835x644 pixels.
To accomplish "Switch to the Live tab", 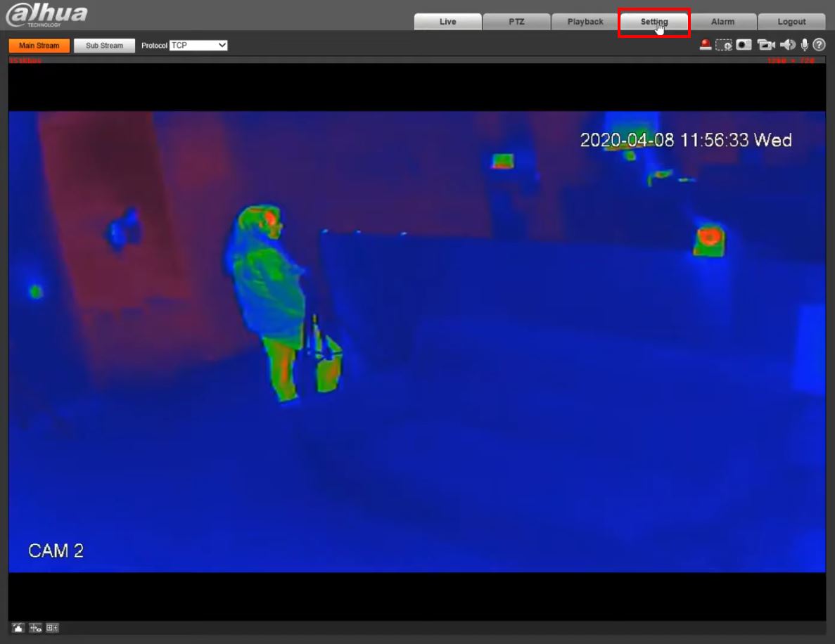I will point(448,22).
